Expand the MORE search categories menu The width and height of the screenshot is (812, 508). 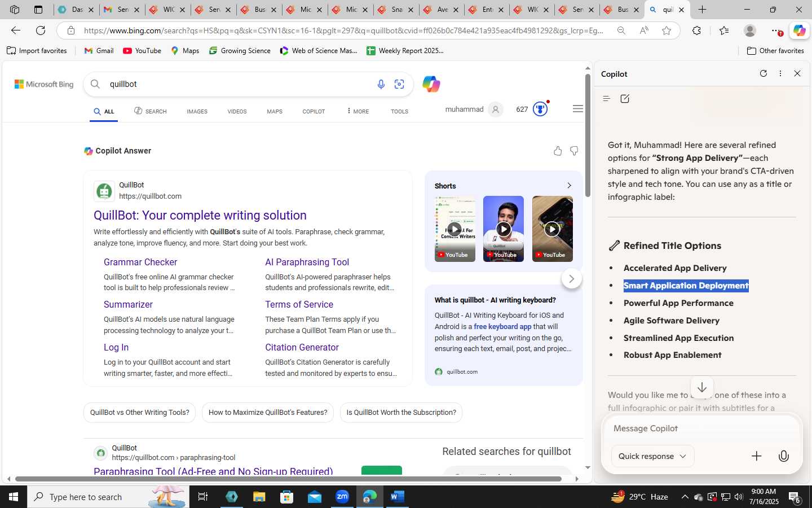[x=358, y=111]
